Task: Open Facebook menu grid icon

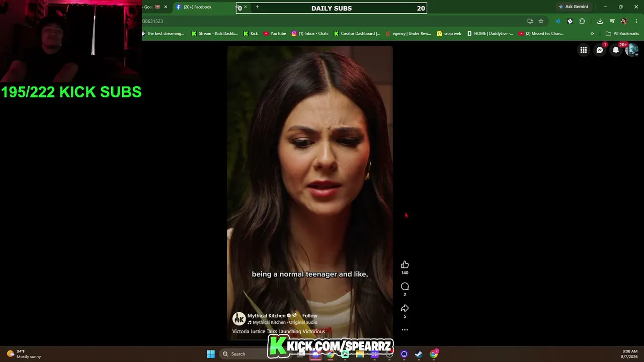Action: 584,50
